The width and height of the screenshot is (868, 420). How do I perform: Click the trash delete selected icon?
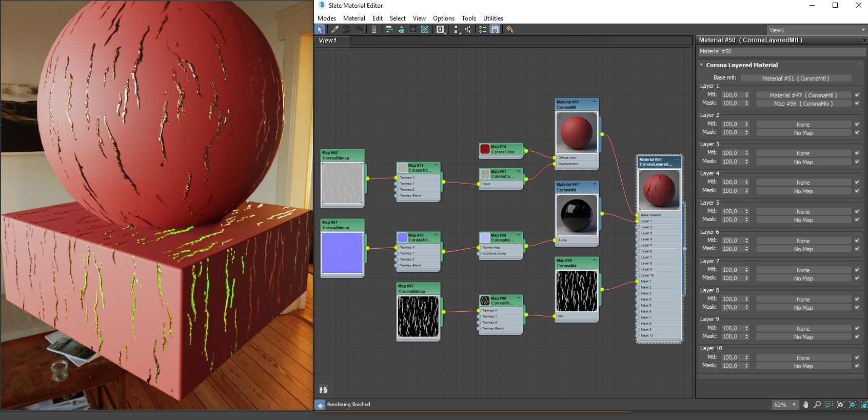point(374,30)
